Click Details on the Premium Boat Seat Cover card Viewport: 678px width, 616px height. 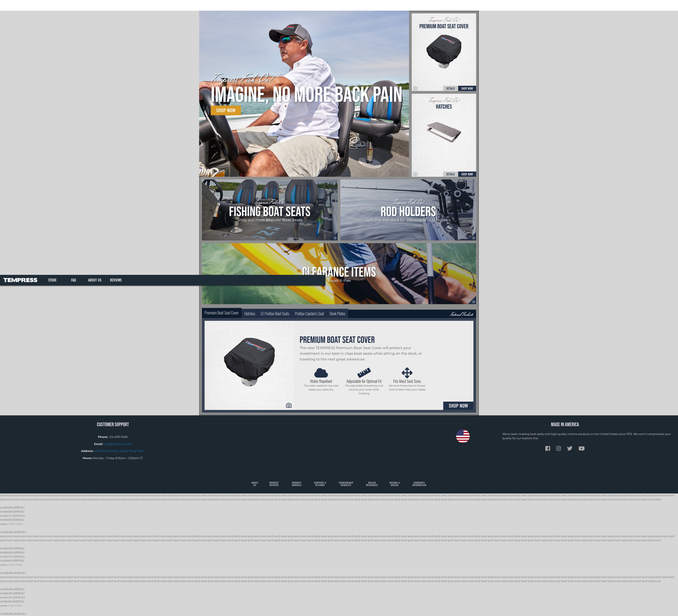[450, 88]
